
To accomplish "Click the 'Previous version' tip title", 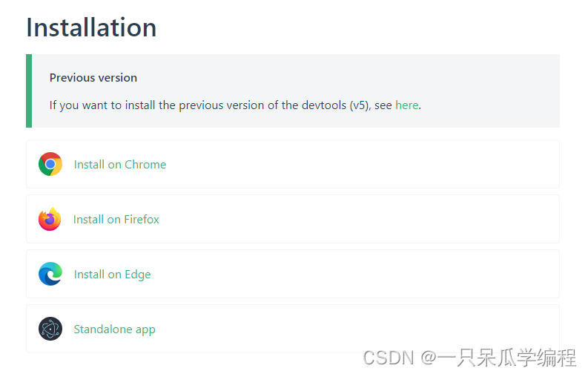I will point(93,78).
